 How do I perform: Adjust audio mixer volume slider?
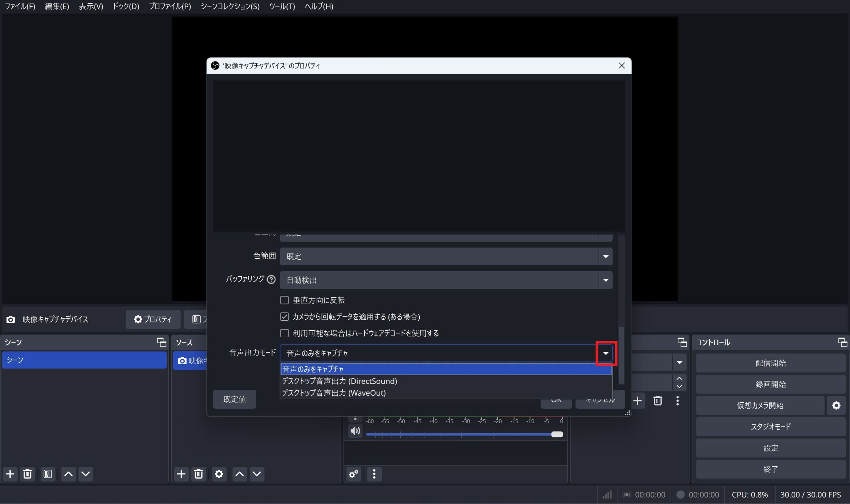464,434
